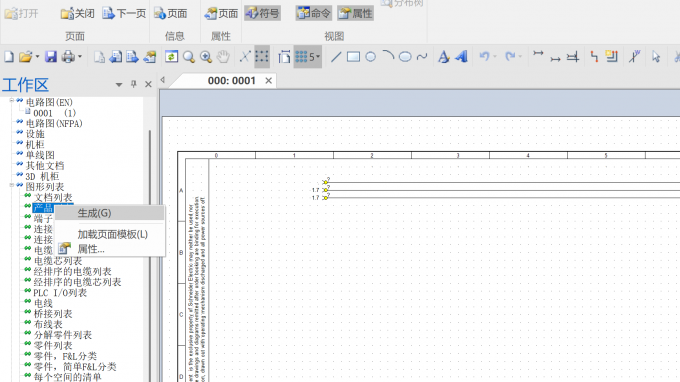Switch to the 000: 0001 tab

click(232, 81)
